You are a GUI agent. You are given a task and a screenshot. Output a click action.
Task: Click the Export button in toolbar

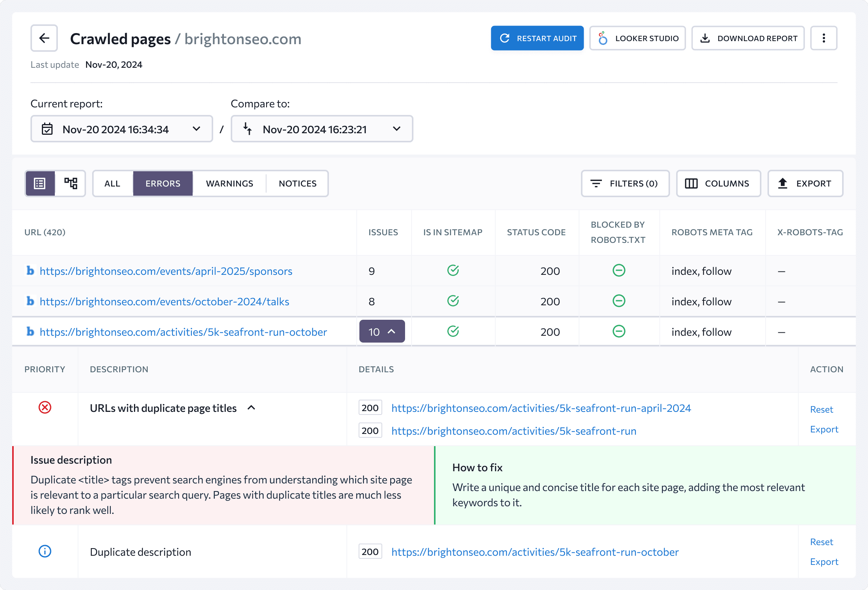[x=806, y=183]
